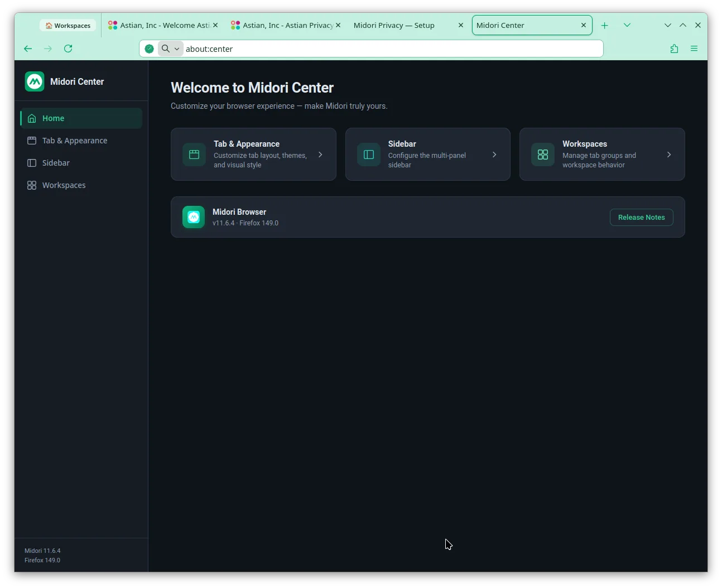Click the Tab & Appearance sidebar window icon

coord(32,141)
